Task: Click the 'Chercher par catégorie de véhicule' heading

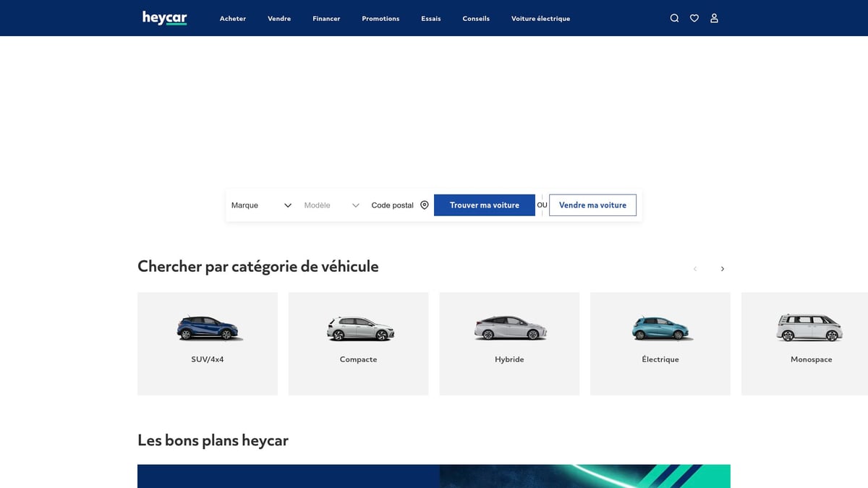Action: click(x=258, y=267)
